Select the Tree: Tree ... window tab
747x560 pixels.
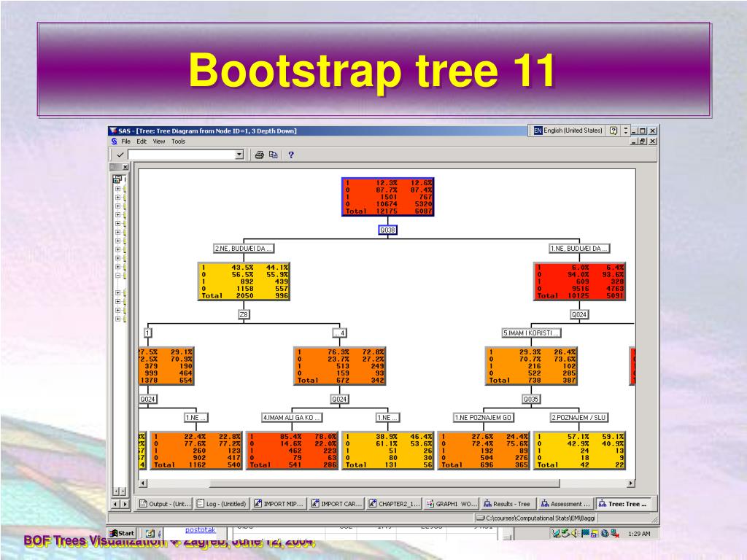click(x=623, y=504)
